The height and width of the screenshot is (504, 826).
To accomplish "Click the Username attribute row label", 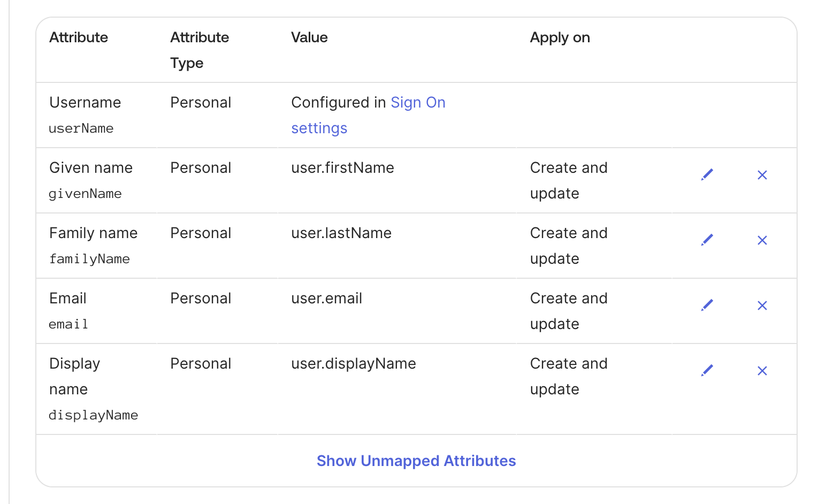I will [x=85, y=103].
